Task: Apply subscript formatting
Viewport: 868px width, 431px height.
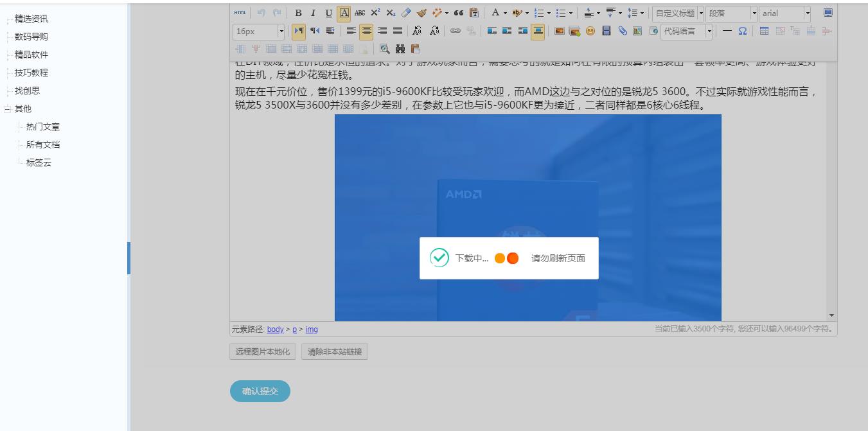Action: pos(391,13)
